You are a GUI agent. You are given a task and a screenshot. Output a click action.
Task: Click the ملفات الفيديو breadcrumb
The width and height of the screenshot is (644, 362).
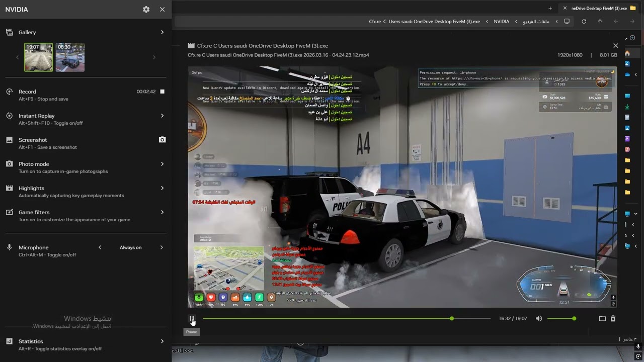click(x=536, y=22)
